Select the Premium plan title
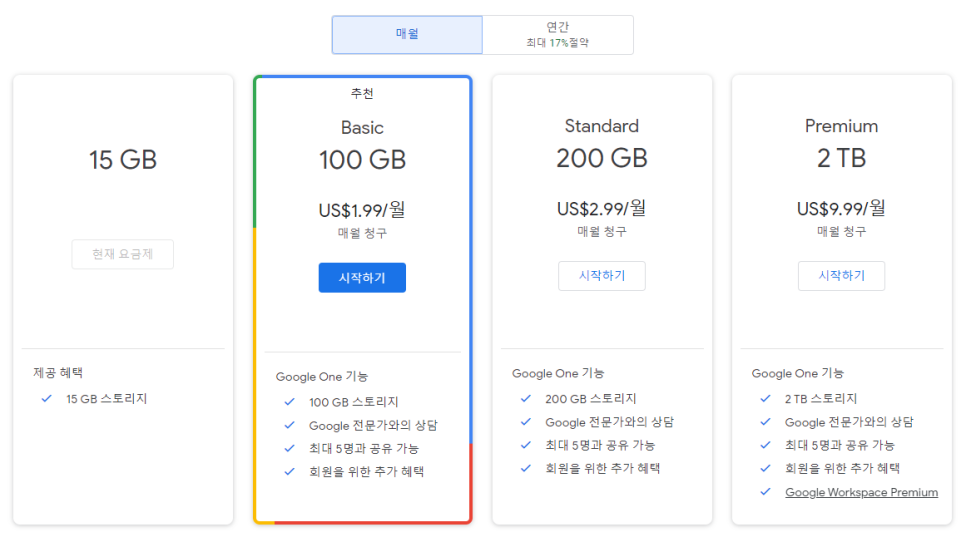This screenshot has height=542, width=966. [842, 126]
